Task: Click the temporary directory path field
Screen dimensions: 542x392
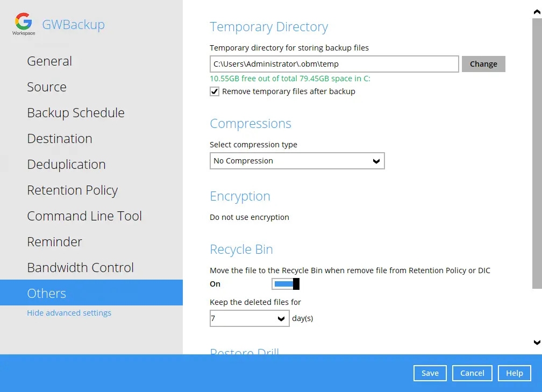Action: 333,63
